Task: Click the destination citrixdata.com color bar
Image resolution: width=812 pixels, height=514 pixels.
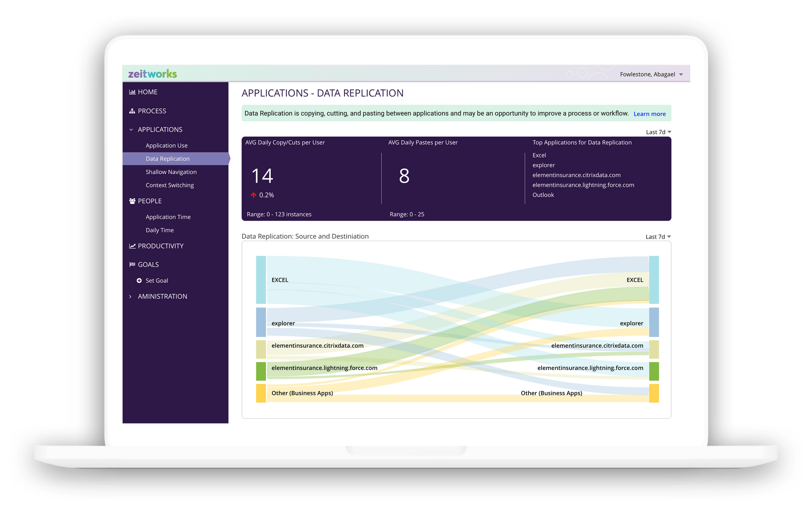Action: (x=654, y=349)
